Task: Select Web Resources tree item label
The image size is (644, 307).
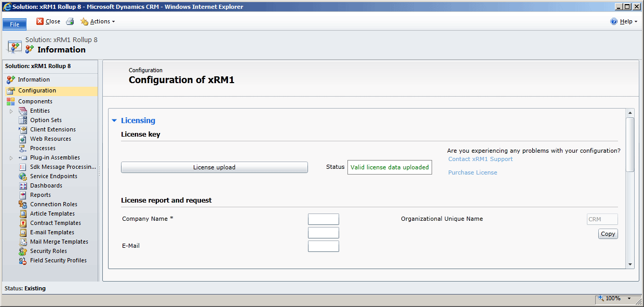Action: tap(50, 139)
